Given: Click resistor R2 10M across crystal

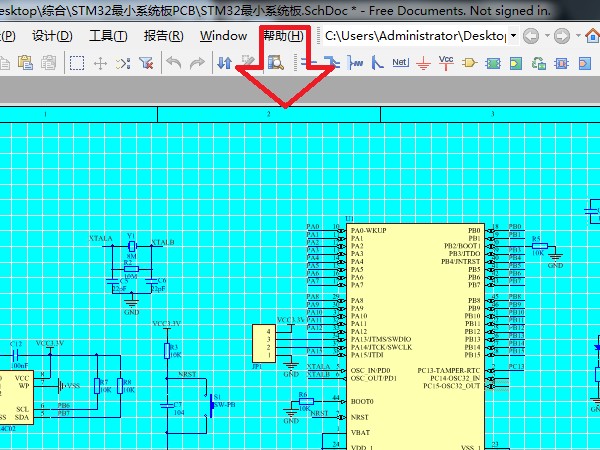Looking at the screenshot, I should click(131, 269).
